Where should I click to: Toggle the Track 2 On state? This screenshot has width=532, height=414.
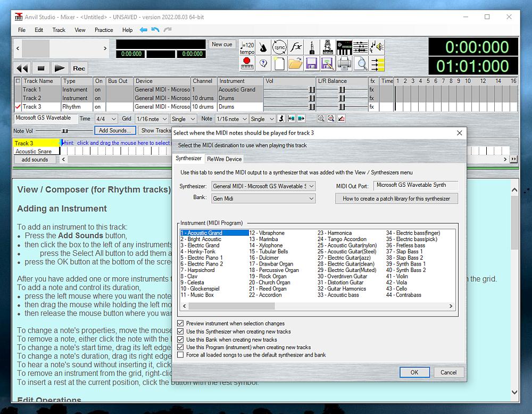[x=98, y=98]
